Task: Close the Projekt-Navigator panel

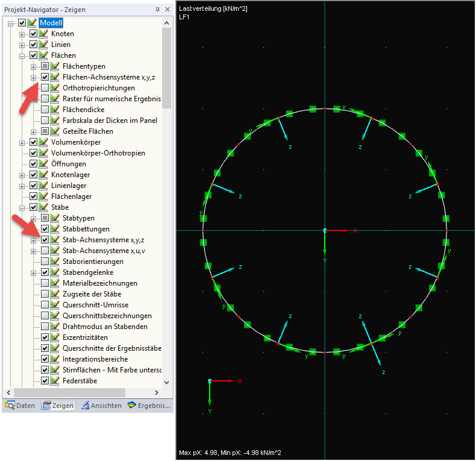Action: click(x=168, y=10)
